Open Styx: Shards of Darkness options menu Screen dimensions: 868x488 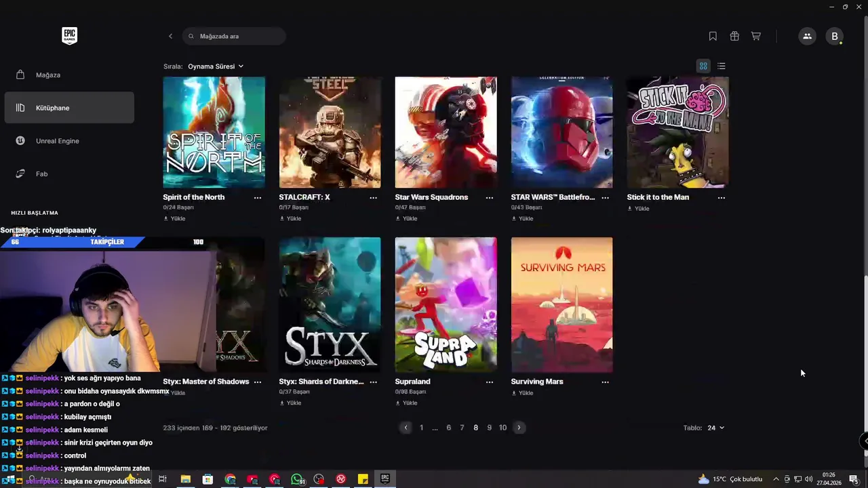click(374, 382)
